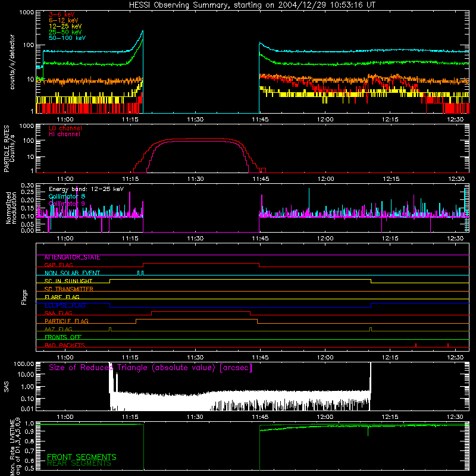Click the Energy band: 12-25 keV label

click(86, 189)
